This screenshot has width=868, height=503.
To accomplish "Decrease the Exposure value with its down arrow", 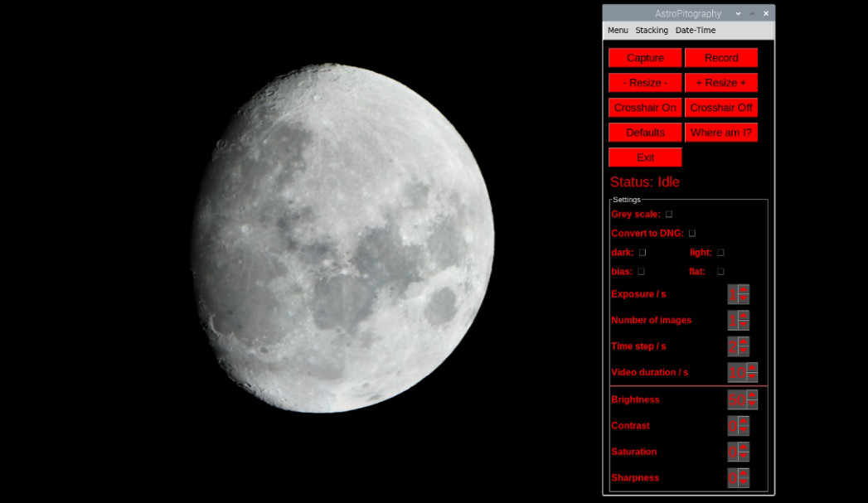I will pyautogui.click(x=745, y=298).
